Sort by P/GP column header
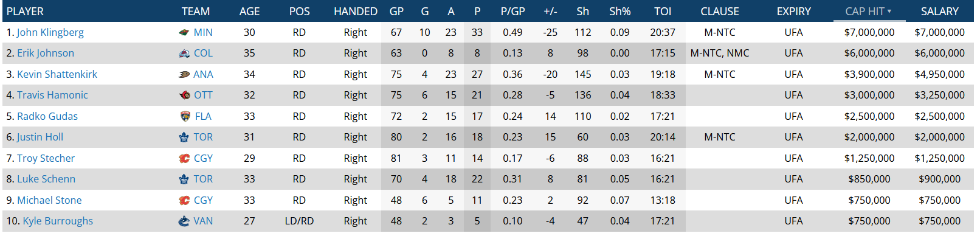Screen dimensions: 980x236 (x=512, y=12)
